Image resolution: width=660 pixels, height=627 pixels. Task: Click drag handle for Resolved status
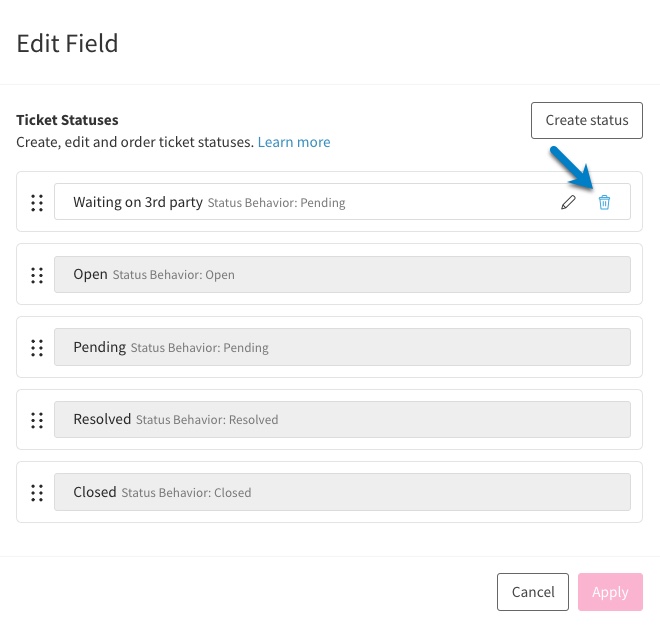(x=37, y=420)
